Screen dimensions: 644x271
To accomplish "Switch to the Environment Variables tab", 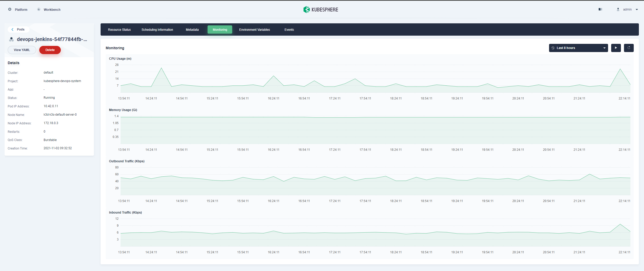I will point(254,29).
